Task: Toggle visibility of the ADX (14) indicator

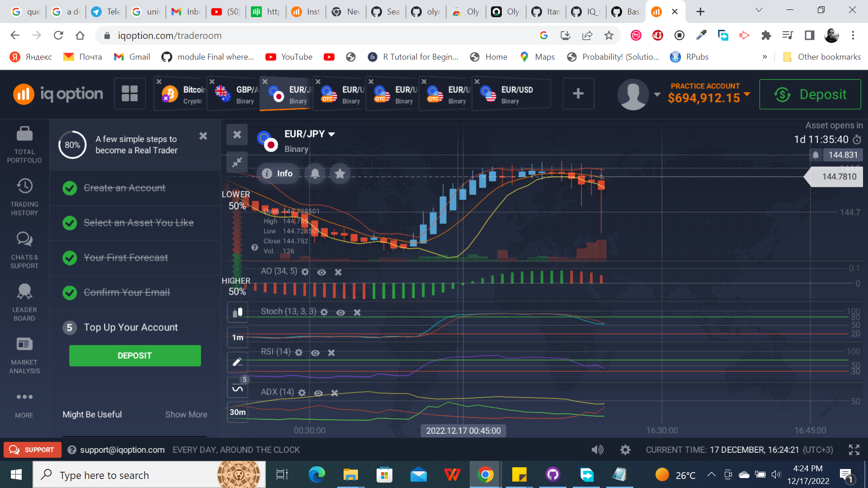Action: coord(318,393)
